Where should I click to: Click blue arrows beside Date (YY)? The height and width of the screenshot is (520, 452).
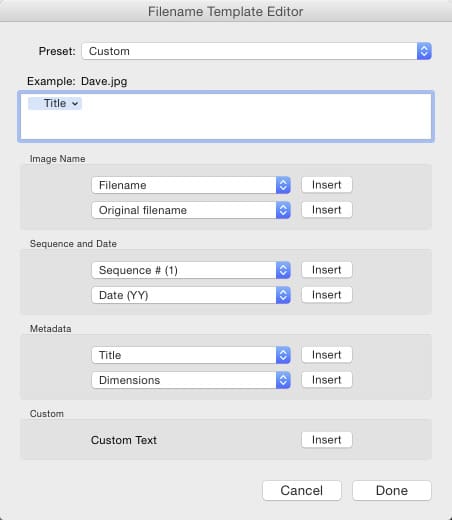tap(283, 295)
